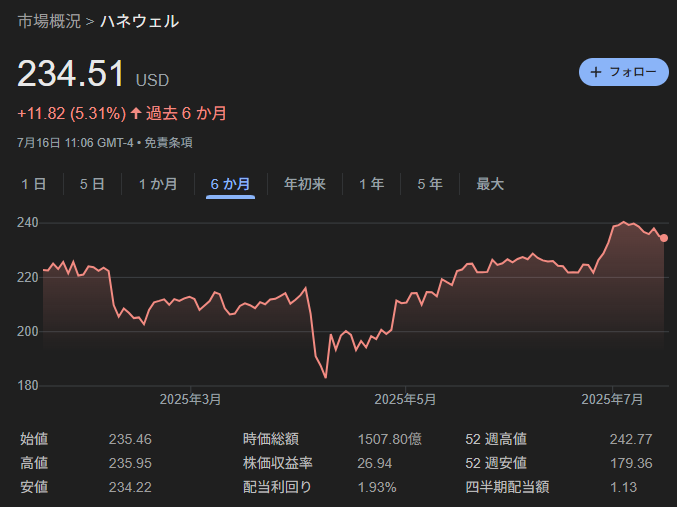Screen dimensions: 677x507
Task: Select the 5 年 range tab
Action: [430, 184]
